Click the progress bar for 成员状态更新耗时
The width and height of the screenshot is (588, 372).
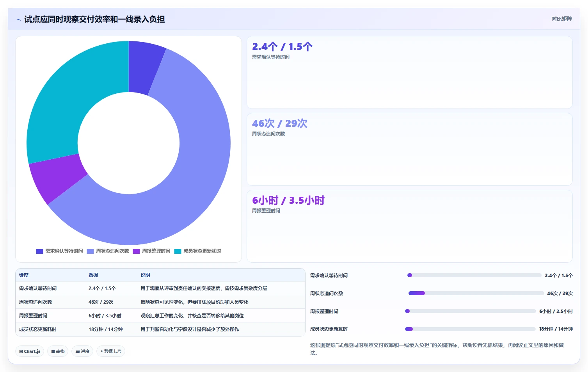click(470, 329)
